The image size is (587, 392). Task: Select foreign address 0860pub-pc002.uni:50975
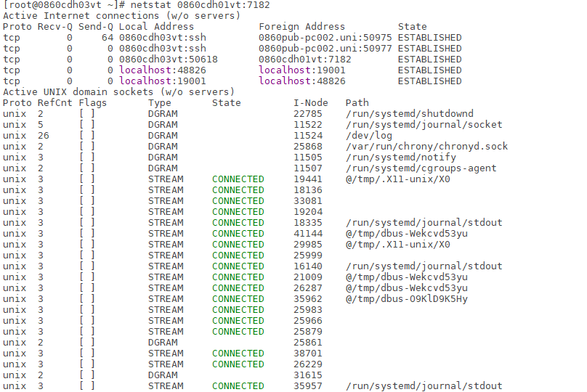pyautogui.click(x=325, y=38)
